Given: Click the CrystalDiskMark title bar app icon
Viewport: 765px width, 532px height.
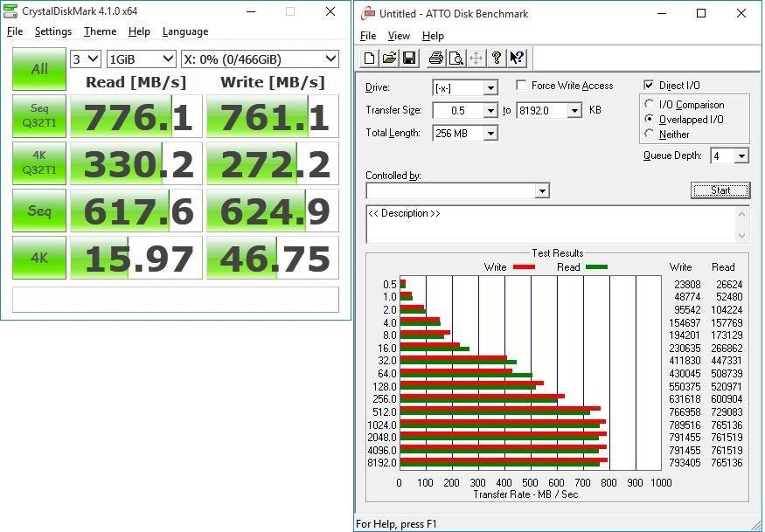Looking at the screenshot, I should pyautogui.click(x=10, y=10).
